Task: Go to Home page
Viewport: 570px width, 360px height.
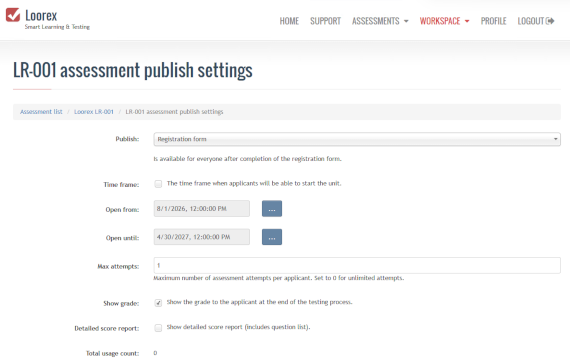Action: click(289, 21)
